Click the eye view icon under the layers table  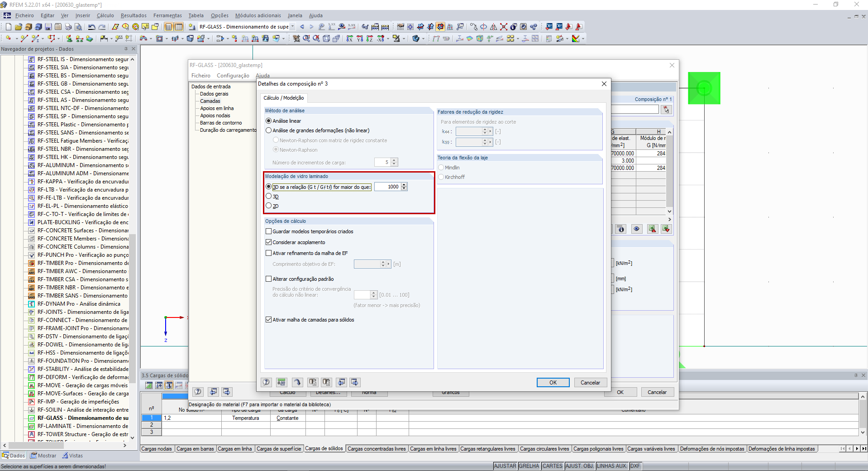pos(636,229)
